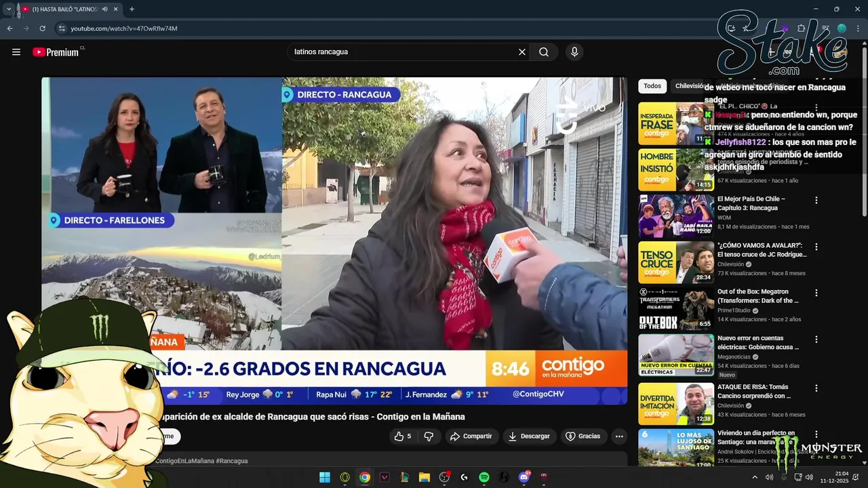The width and height of the screenshot is (868, 488).
Task: Open options menu for Viviendo un día perfecto video
Action: [816, 434]
